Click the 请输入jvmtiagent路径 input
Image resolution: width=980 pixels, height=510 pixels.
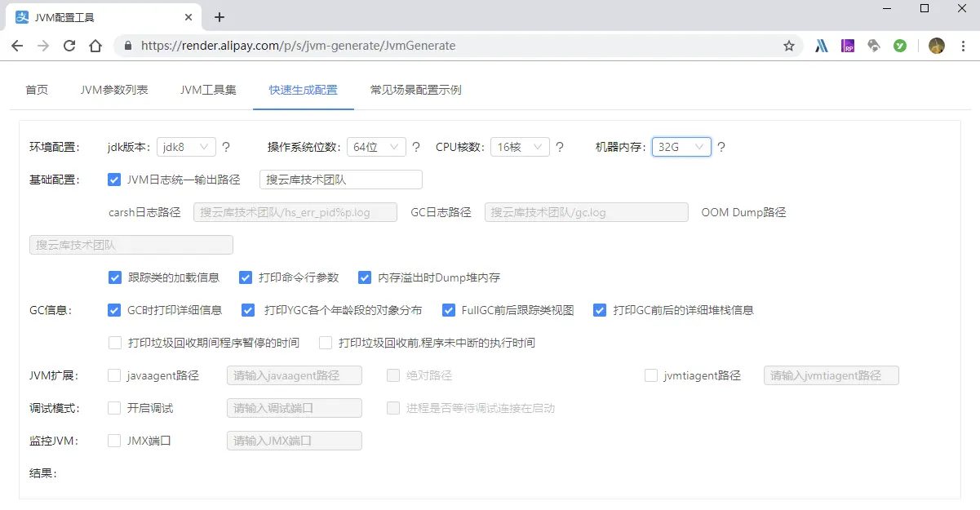pyautogui.click(x=831, y=375)
